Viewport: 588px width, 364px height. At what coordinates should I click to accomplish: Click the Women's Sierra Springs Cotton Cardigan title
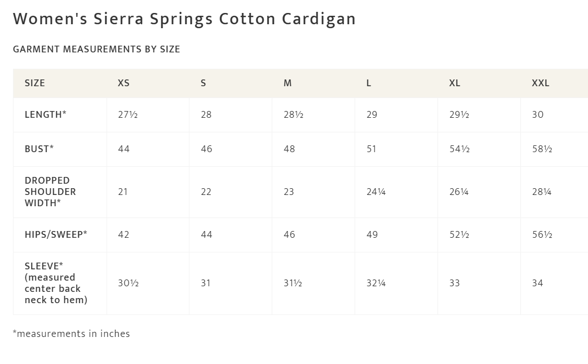184,19
